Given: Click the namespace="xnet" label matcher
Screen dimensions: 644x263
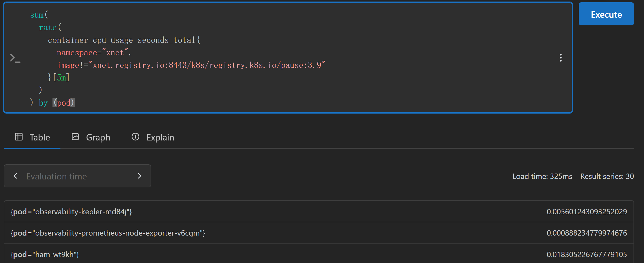Looking at the screenshot, I should [x=92, y=53].
